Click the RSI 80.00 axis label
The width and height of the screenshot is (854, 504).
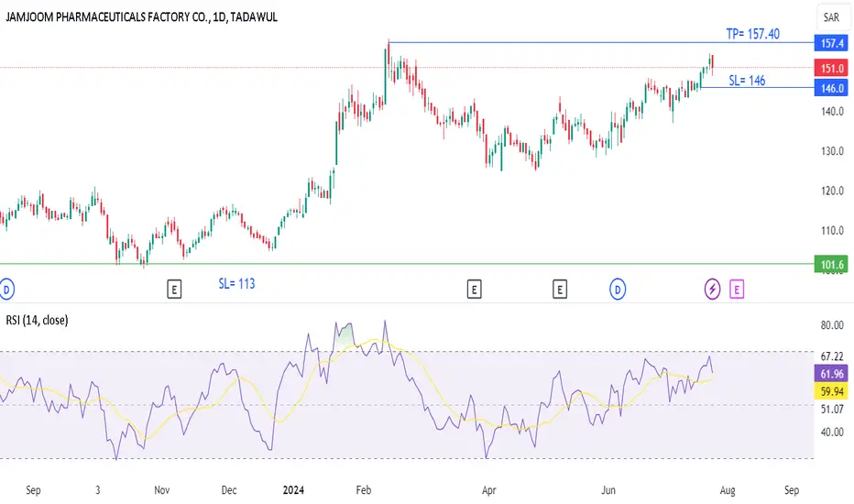coord(832,325)
